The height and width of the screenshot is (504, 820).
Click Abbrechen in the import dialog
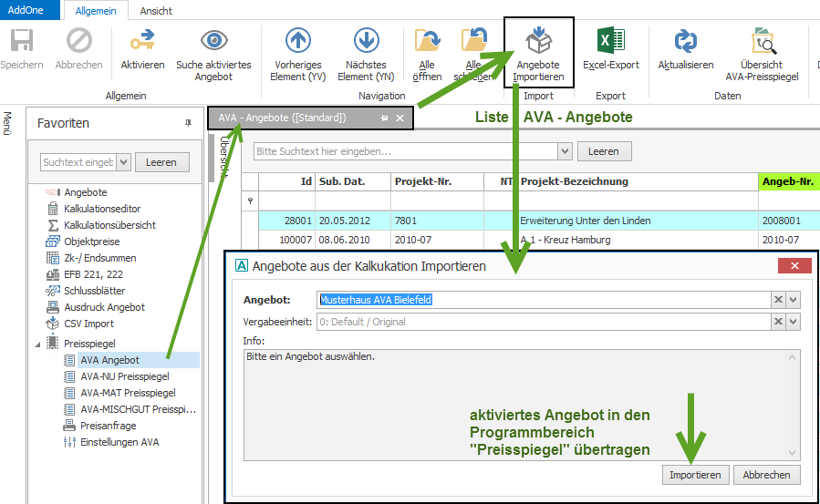click(766, 475)
